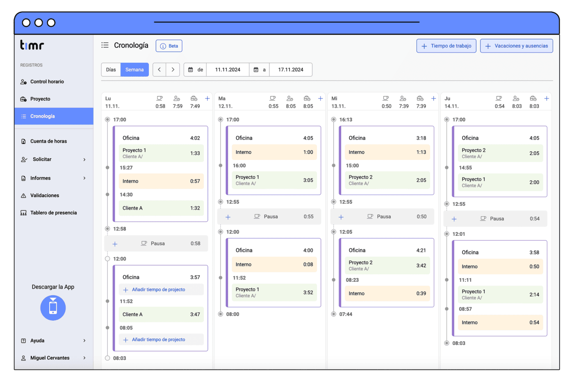Click plus in Monday's Pausa 0:58 row
Viewport: 574px width, 392px height.
(115, 244)
